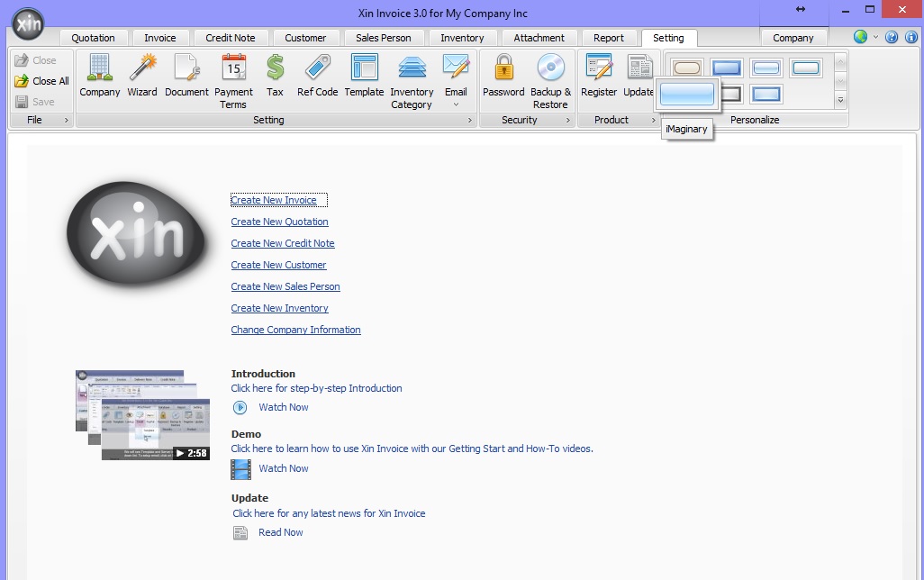Open the Report tab
The height and width of the screenshot is (580, 924).
(609, 38)
